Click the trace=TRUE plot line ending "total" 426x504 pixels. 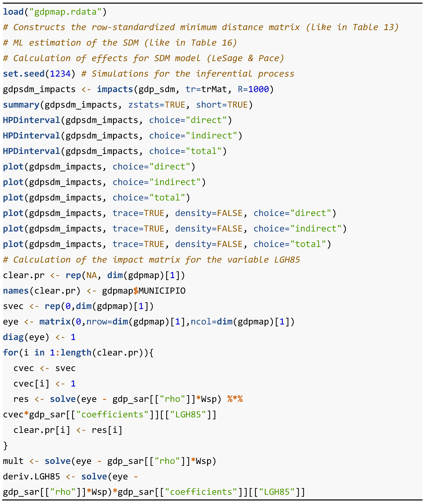(167, 244)
